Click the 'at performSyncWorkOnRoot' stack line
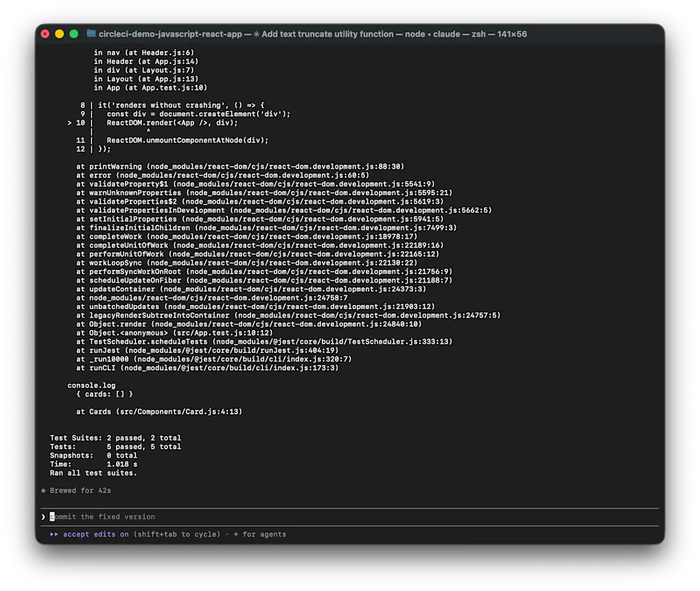 pyautogui.click(x=265, y=271)
